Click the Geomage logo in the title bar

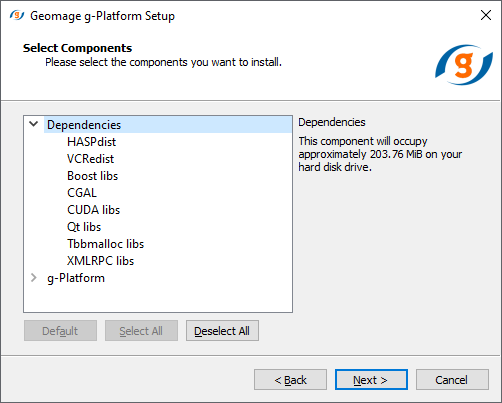17,15
